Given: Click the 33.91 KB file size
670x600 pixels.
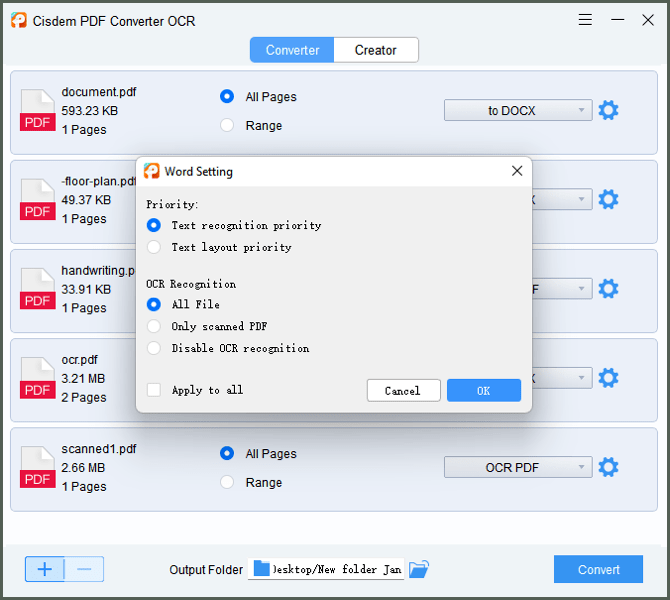Looking at the screenshot, I should click(86, 289).
